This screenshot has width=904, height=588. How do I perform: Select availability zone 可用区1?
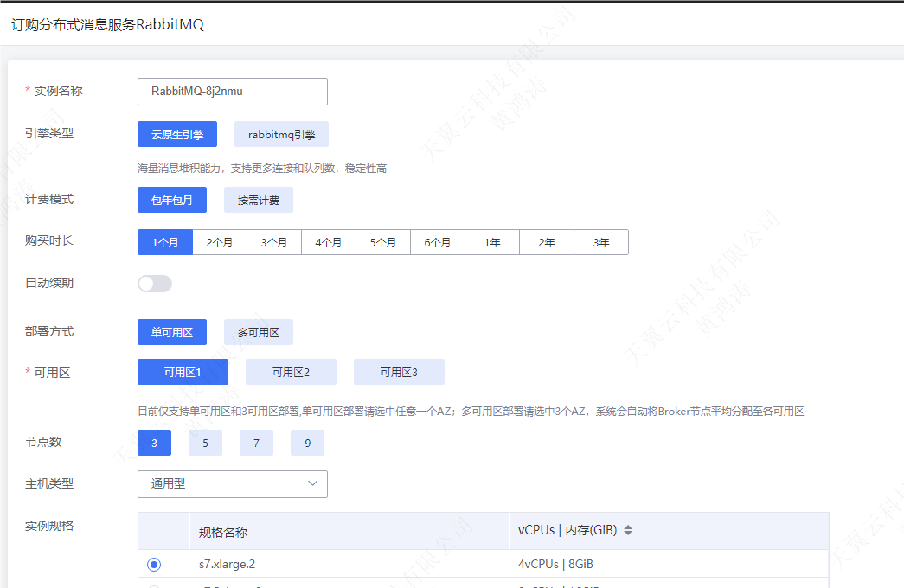[x=183, y=372]
